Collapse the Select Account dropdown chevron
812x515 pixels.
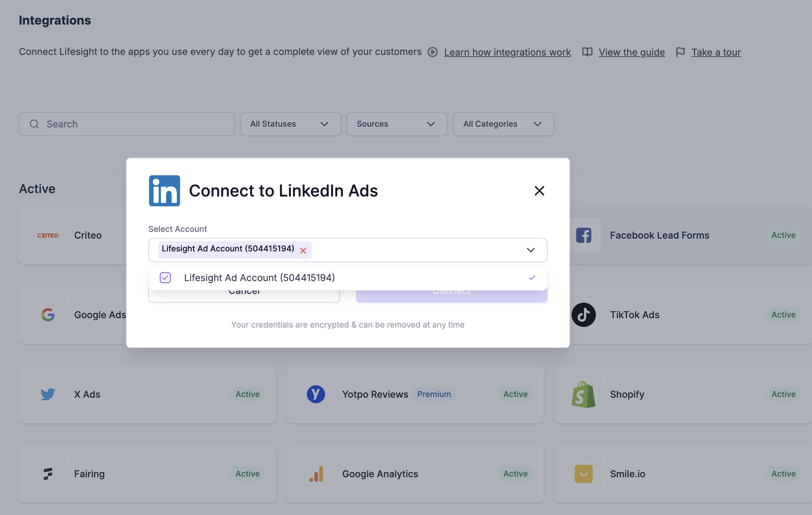point(530,250)
